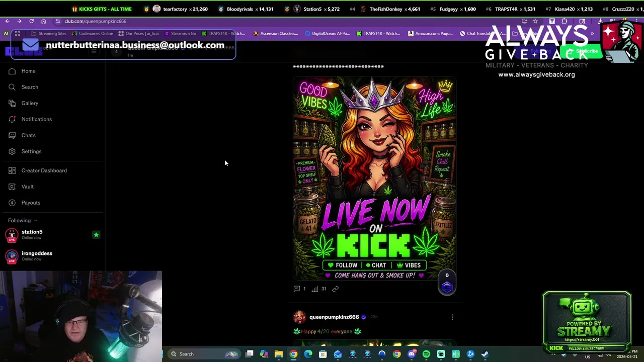
Task: Click browser back arrow
Action: click(7, 21)
